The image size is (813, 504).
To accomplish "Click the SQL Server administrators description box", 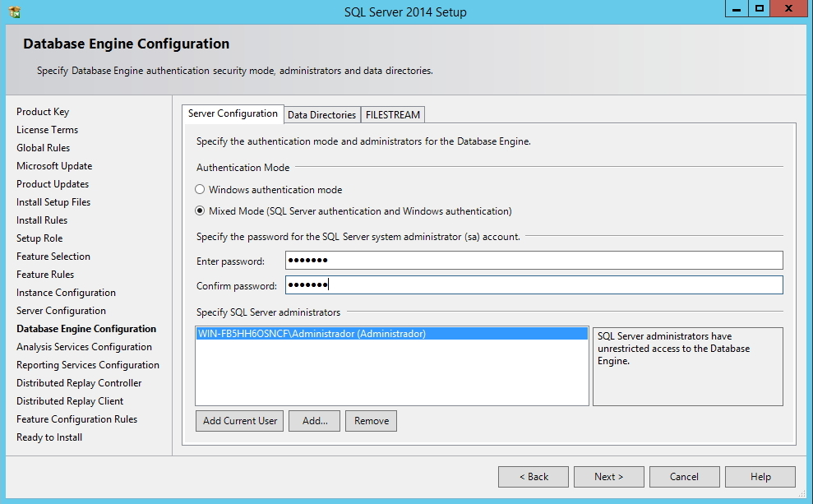I will coord(688,366).
